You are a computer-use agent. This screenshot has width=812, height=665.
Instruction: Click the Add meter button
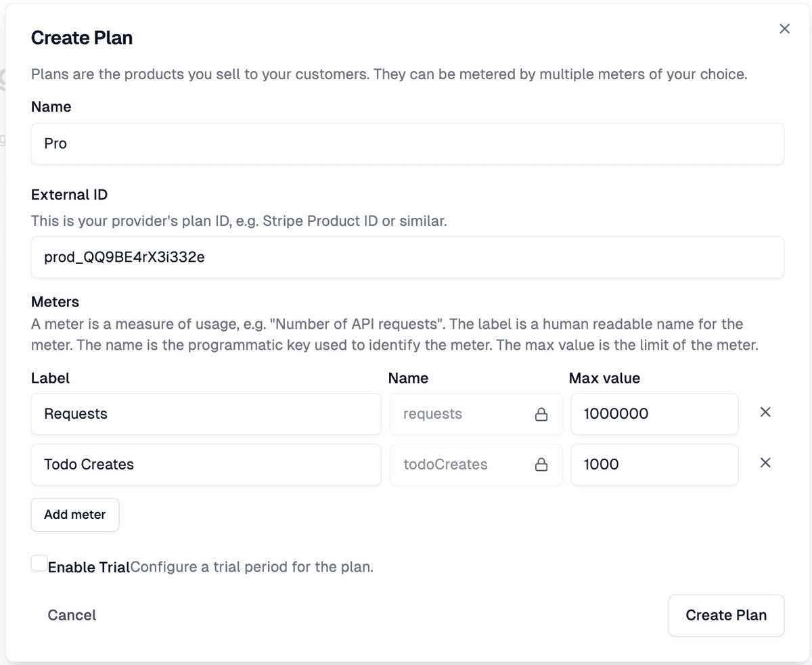74,514
